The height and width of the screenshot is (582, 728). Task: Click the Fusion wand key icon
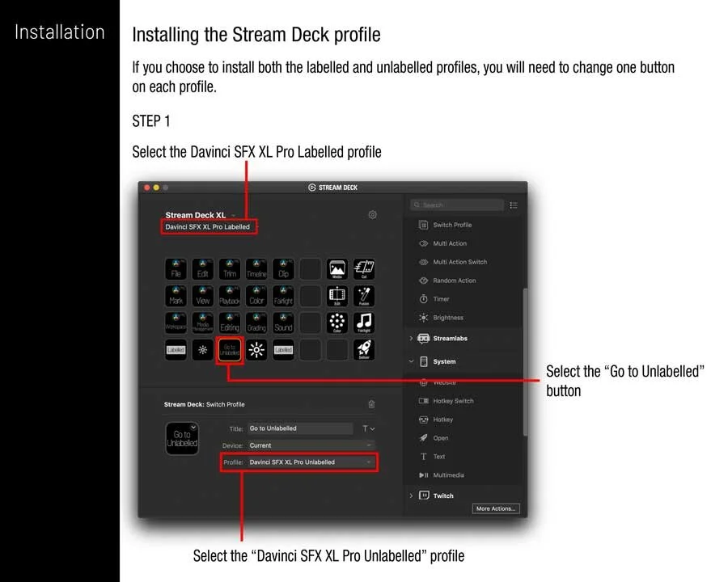(x=363, y=296)
